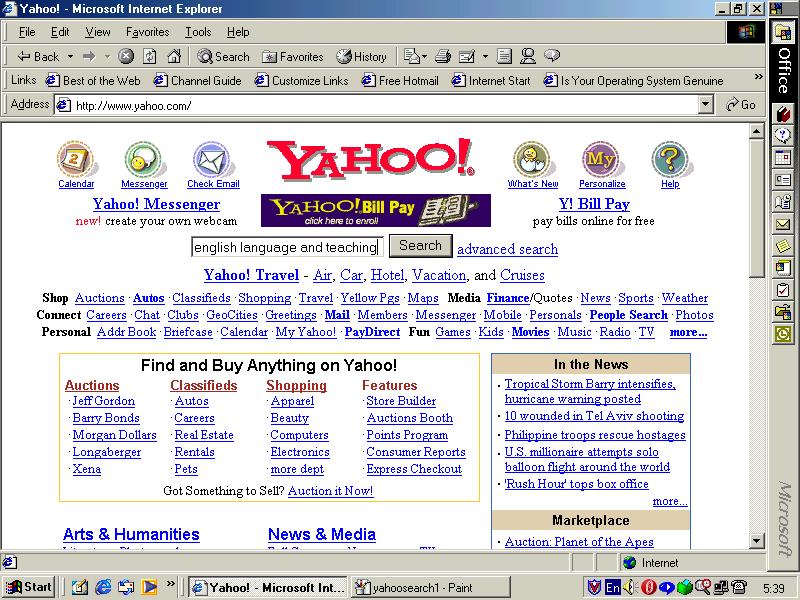The width and height of the screenshot is (800, 600).
Task: Click in the Yahoo search text field
Action: coord(287,247)
